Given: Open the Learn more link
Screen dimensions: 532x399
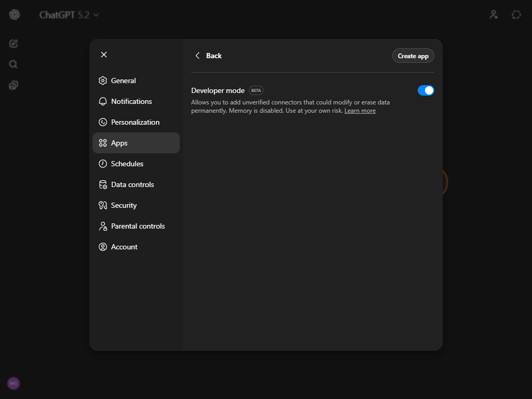Looking at the screenshot, I should pos(360,110).
